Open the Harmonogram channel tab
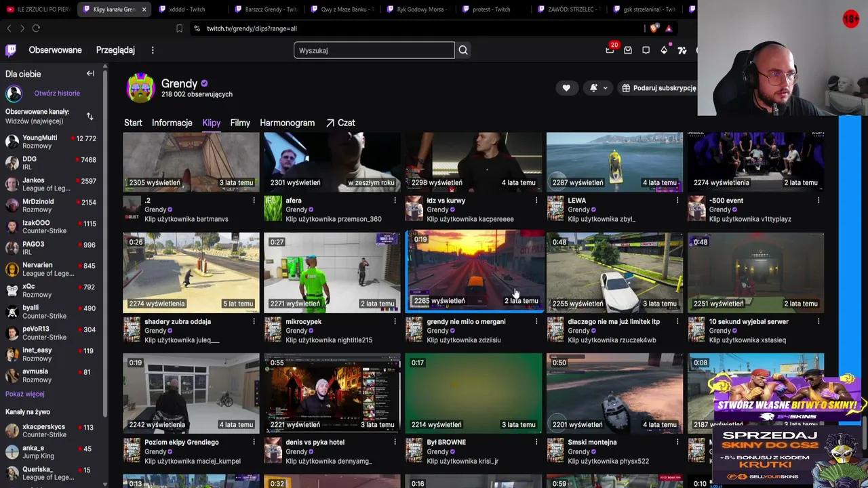Viewport: 868px width, 488px height. pos(287,123)
